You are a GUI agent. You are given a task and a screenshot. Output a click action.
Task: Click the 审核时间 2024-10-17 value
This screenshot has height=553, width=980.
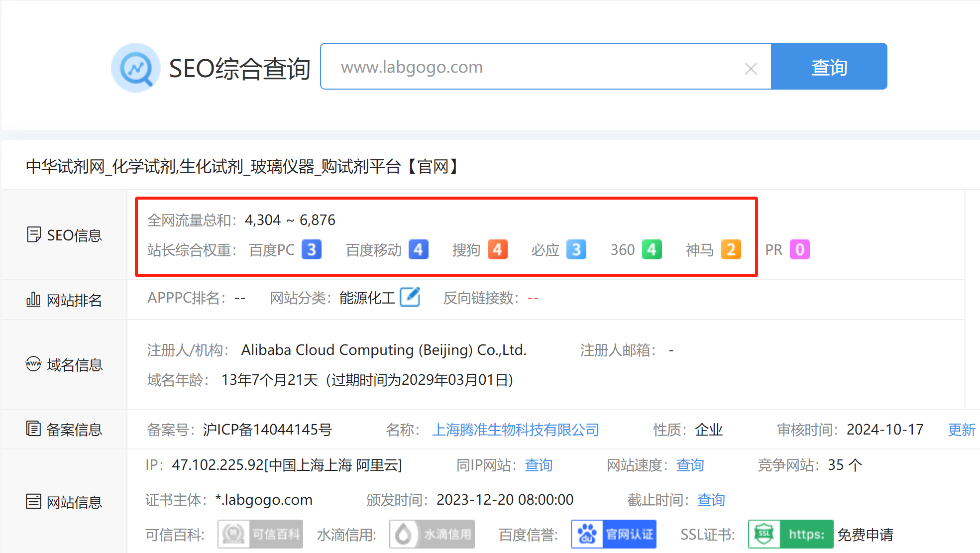click(885, 430)
